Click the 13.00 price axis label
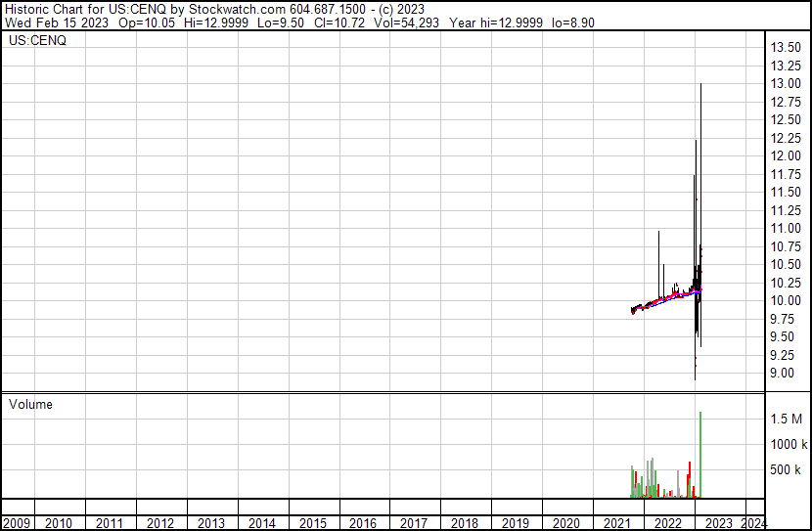The height and width of the screenshot is (531, 812). [788, 84]
